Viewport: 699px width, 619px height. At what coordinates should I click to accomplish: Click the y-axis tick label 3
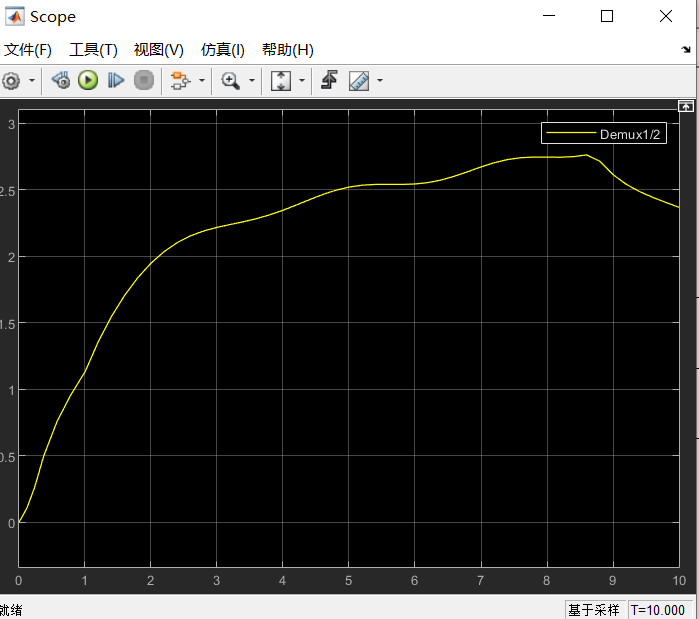pos(12,124)
